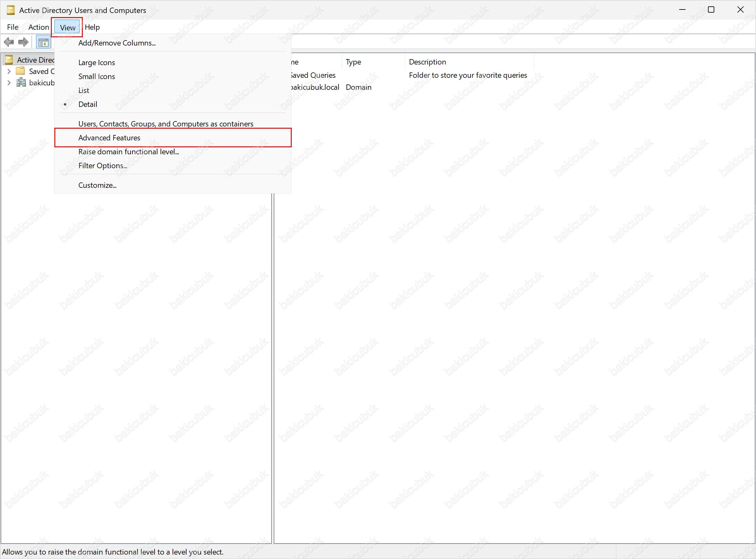Click the Active Directory root node icon
Screen dimensions: 756x559
pyautogui.click(x=9, y=60)
